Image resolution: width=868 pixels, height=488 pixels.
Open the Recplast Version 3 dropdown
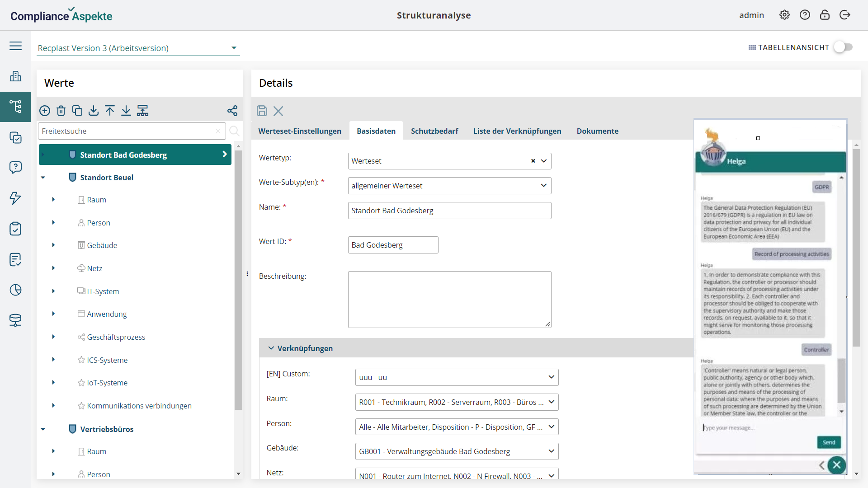[x=138, y=48]
